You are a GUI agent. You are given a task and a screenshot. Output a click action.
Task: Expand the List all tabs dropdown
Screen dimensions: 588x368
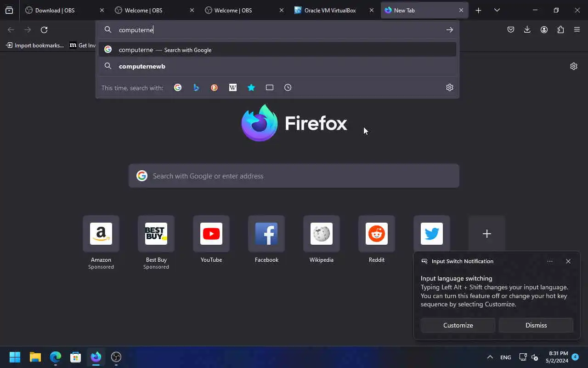497,10
